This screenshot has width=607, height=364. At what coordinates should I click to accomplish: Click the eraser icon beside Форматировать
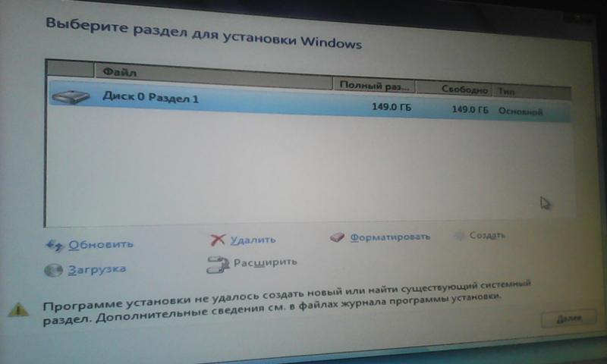pos(337,237)
